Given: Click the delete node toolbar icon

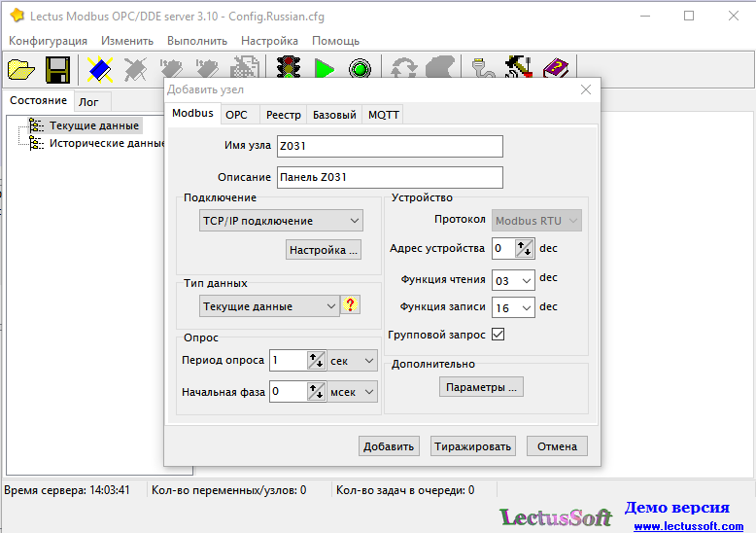Looking at the screenshot, I should 135,69.
